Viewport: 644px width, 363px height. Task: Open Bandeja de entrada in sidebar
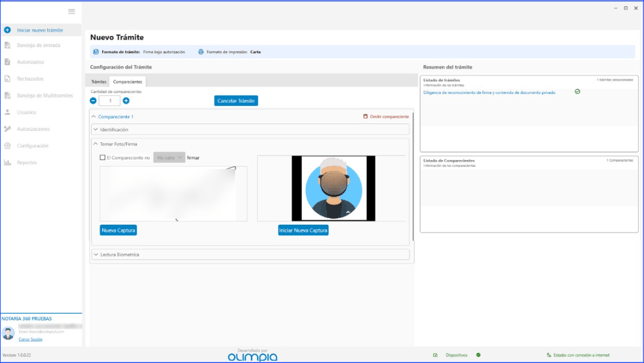click(39, 45)
